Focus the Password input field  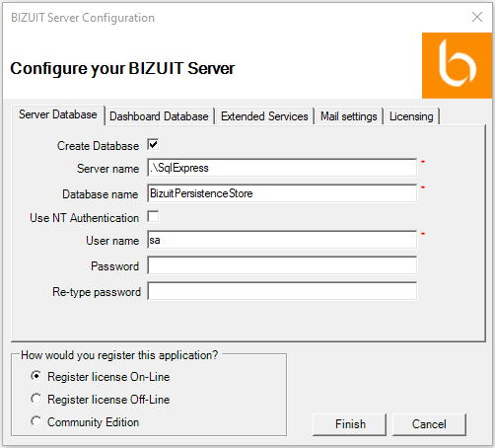tap(282, 265)
